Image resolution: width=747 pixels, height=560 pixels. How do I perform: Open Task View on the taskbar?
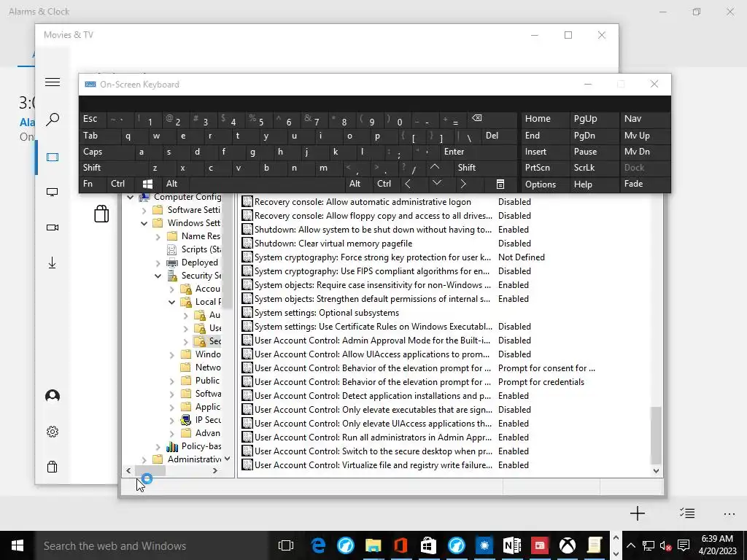click(285, 545)
